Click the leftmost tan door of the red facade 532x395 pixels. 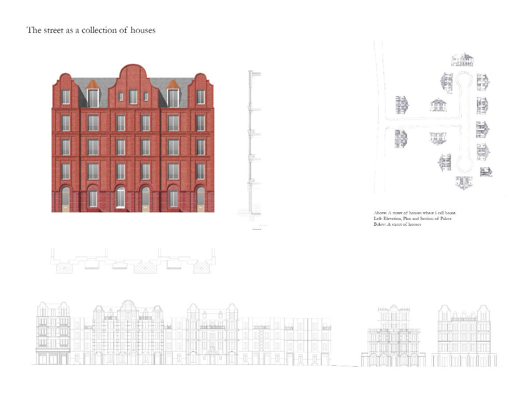pyautogui.click(x=66, y=199)
